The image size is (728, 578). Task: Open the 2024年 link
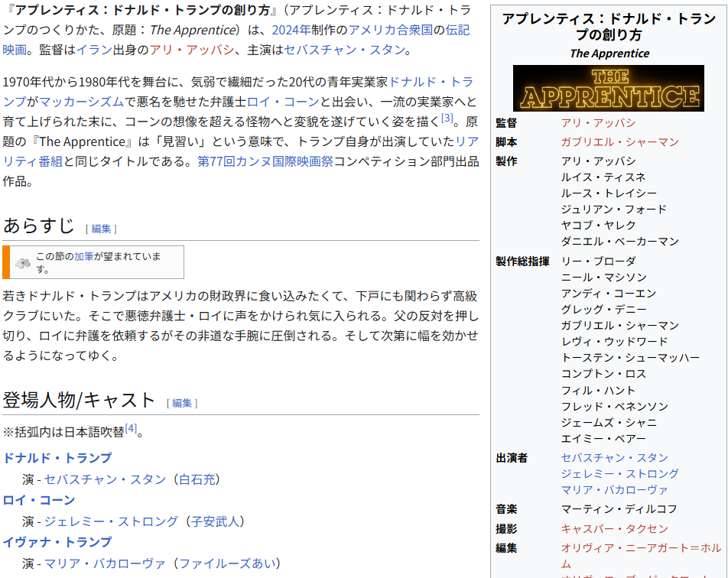point(291,31)
